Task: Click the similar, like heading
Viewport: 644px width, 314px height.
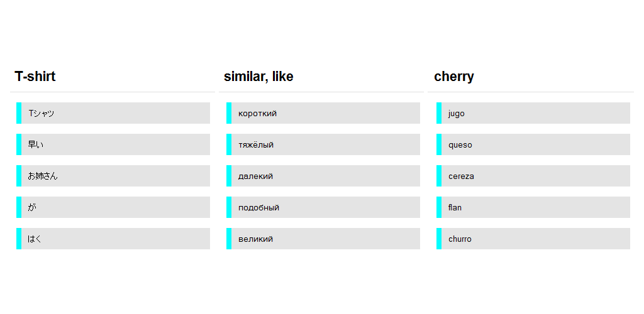Action: [258, 77]
